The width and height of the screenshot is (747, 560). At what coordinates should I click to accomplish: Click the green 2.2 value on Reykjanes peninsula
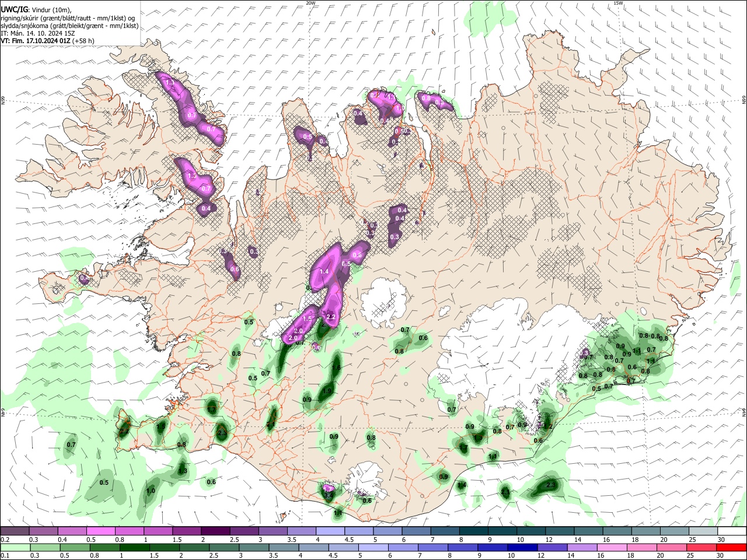click(124, 431)
